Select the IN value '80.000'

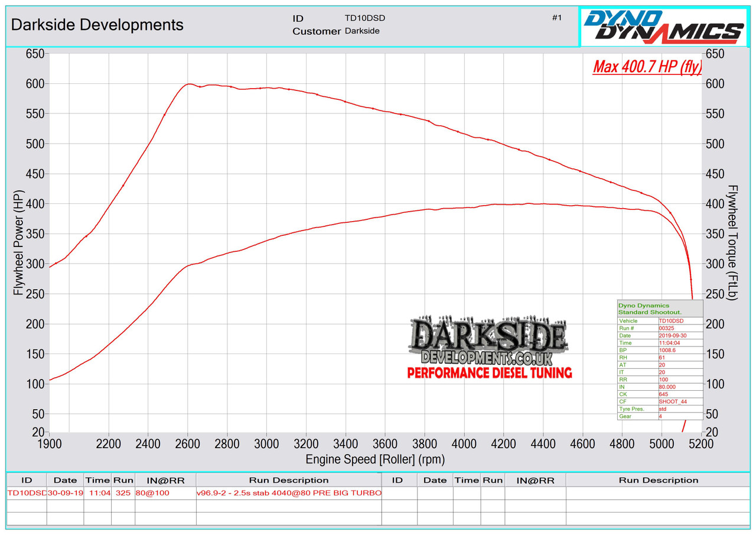[668, 387]
